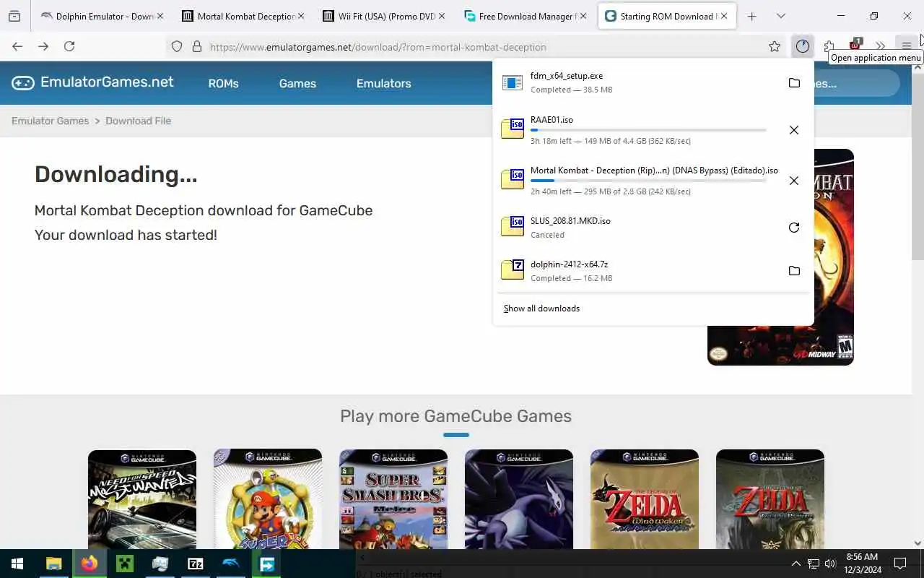This screenshot has height=578, width=924.
Task: Click the Firefox downloads toolbar button
Action: click(x=803, y=46)
